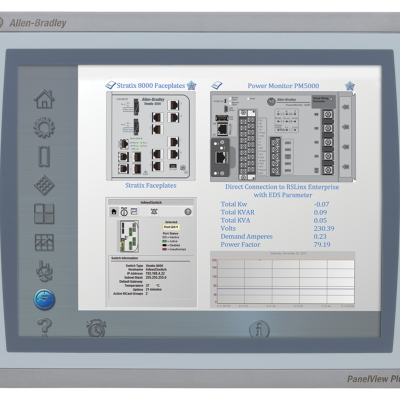Viewport: 400px width, 400px height.
Task: Select the pie-chart hand icon in sidebar
Action: [44, 271]
